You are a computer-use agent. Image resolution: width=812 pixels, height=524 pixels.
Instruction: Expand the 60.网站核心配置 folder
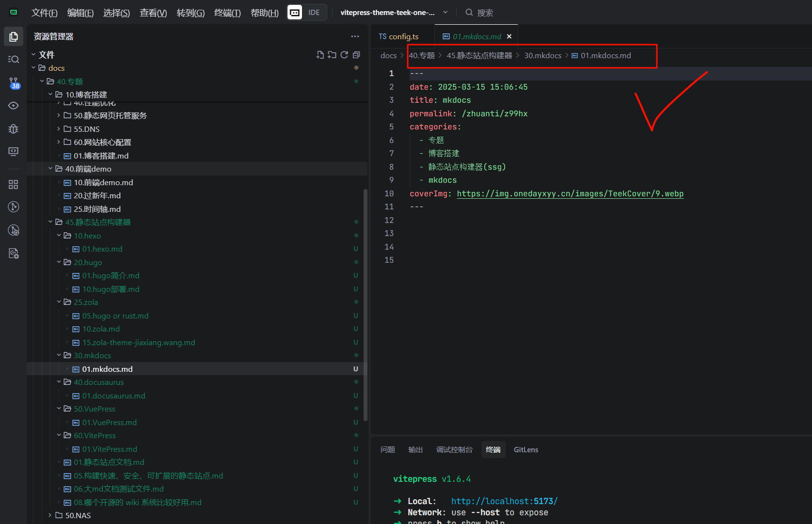click(x=59, y=142)
